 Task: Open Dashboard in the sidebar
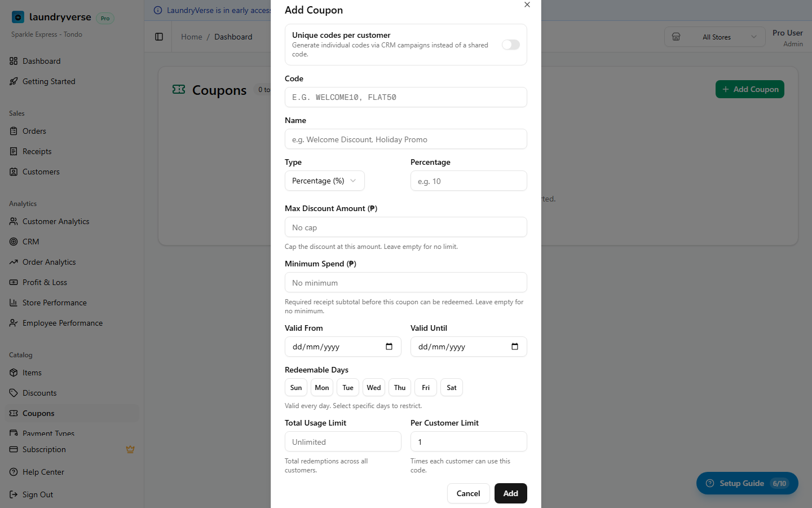(x=72, y=61)
